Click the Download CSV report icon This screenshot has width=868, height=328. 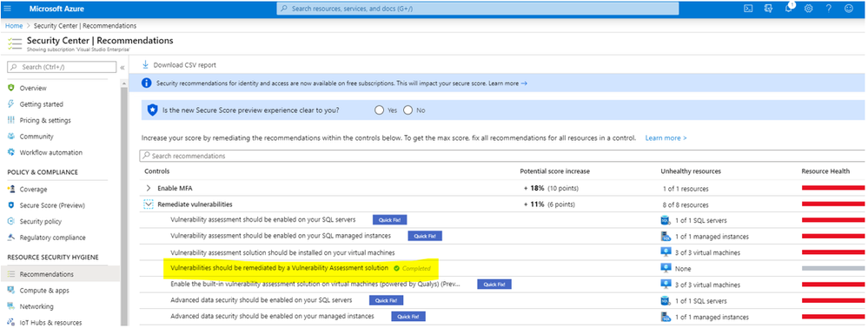pyautogui.click(x=146, y=64)
